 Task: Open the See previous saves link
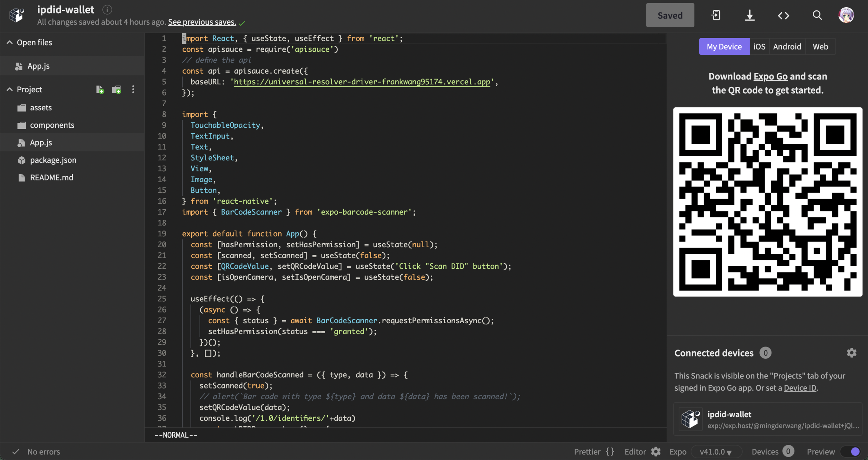pyautogui.click(x=202, y=22)
